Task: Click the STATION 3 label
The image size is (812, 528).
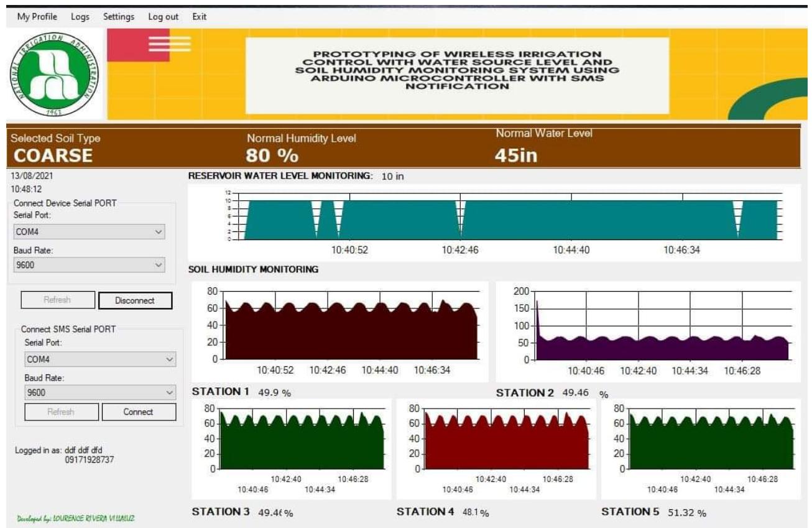Action: click(221, 511)
